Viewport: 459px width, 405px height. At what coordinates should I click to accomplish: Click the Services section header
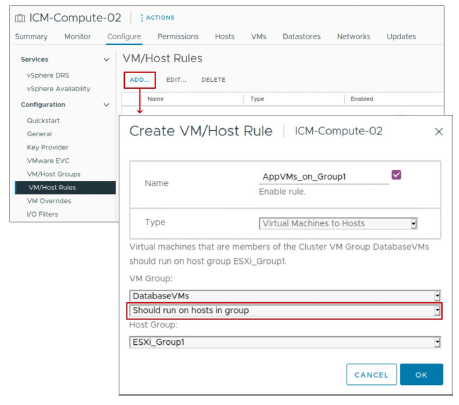(x=34, y=60)
